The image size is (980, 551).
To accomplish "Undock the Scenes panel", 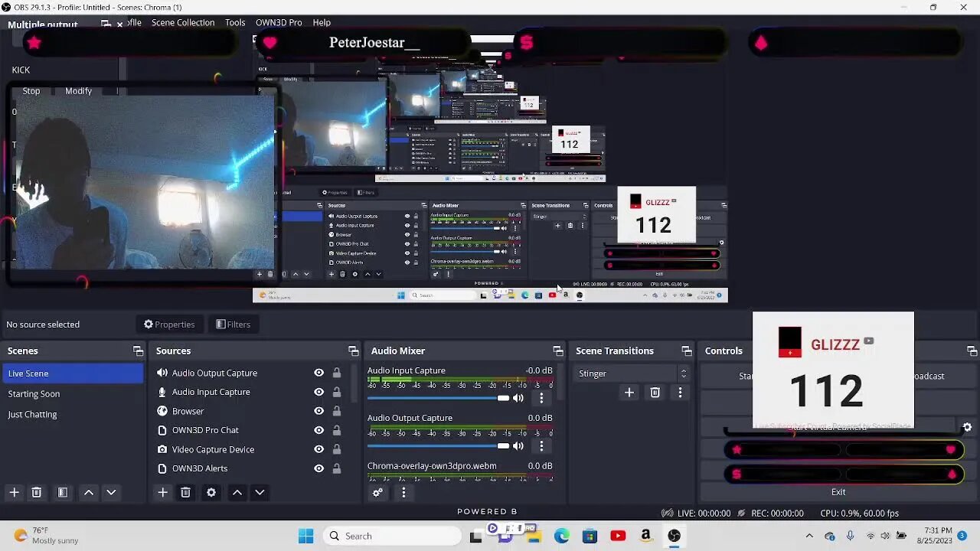I will 138,351.
